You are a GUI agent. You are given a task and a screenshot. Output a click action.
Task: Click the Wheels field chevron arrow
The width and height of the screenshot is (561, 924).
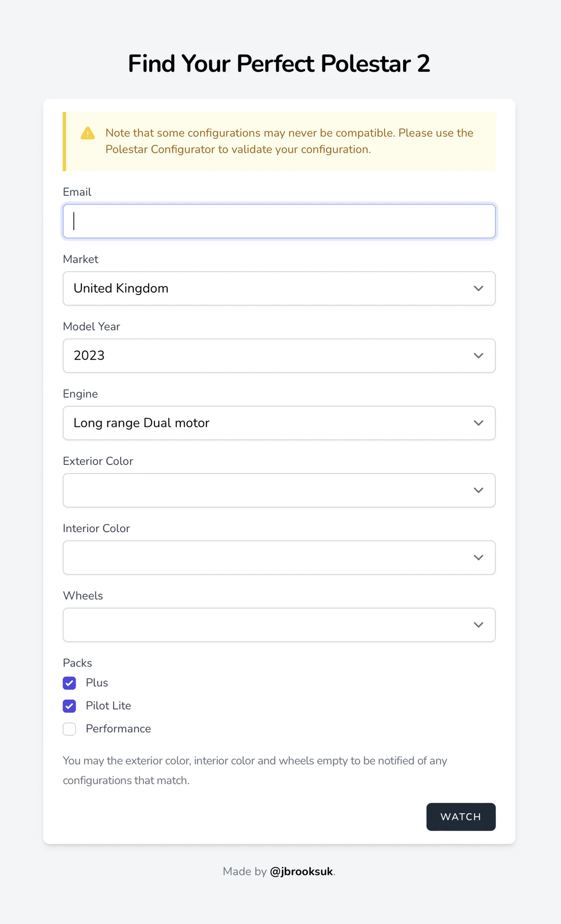pos(478,625)
